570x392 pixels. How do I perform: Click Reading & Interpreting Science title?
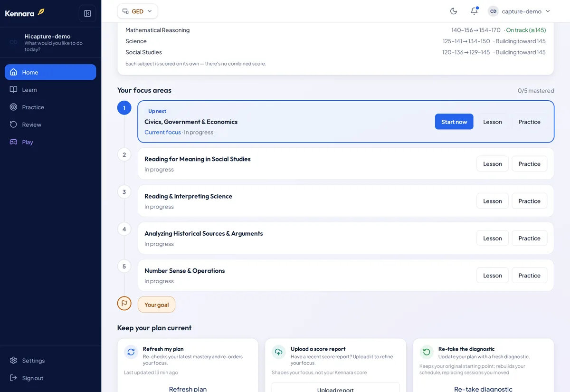(x=188, y=196)
